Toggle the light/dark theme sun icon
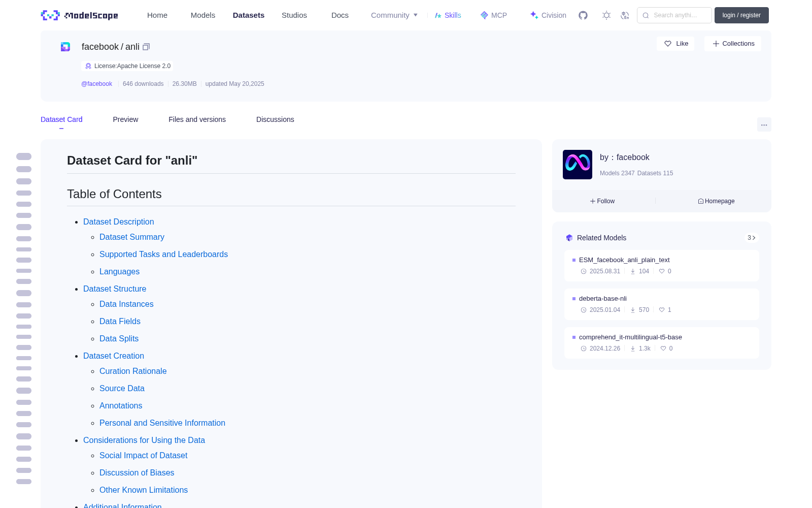The image size is (812, 508). click(x=606, y=15)
